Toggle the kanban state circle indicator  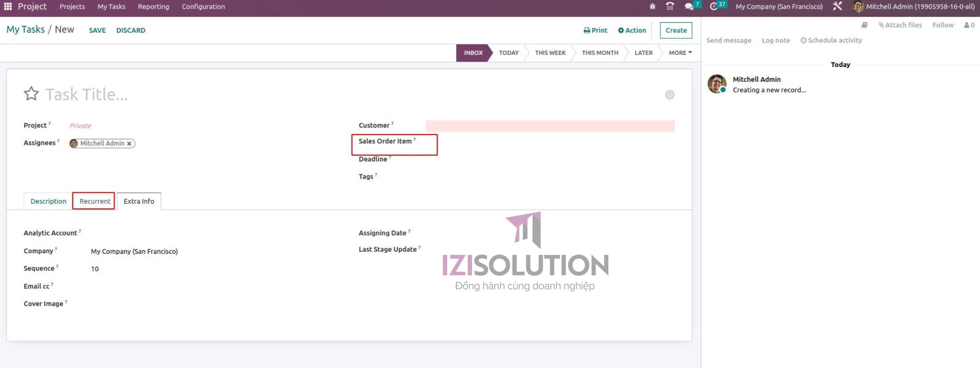[x=670, y=94]
